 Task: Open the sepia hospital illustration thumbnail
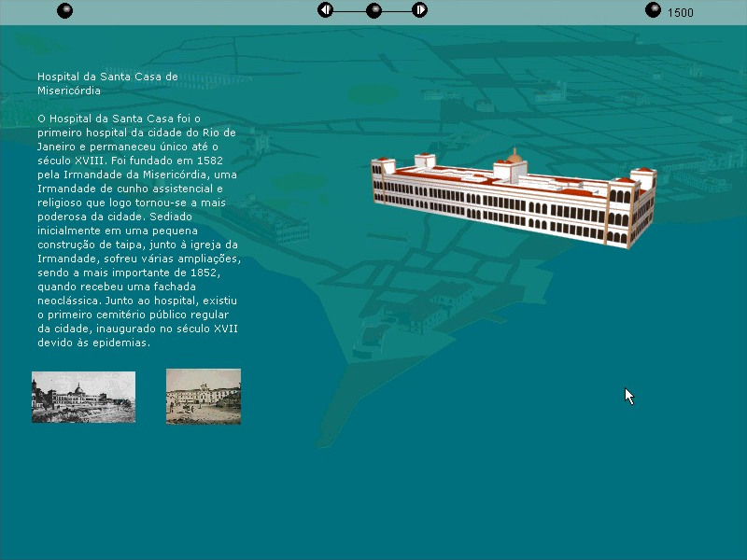point(204,396)
